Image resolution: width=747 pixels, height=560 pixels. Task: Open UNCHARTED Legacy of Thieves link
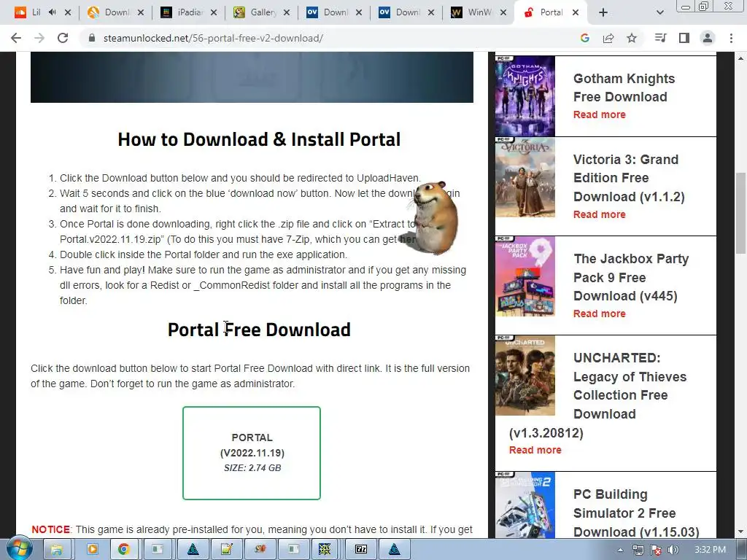tap(630, 386)
